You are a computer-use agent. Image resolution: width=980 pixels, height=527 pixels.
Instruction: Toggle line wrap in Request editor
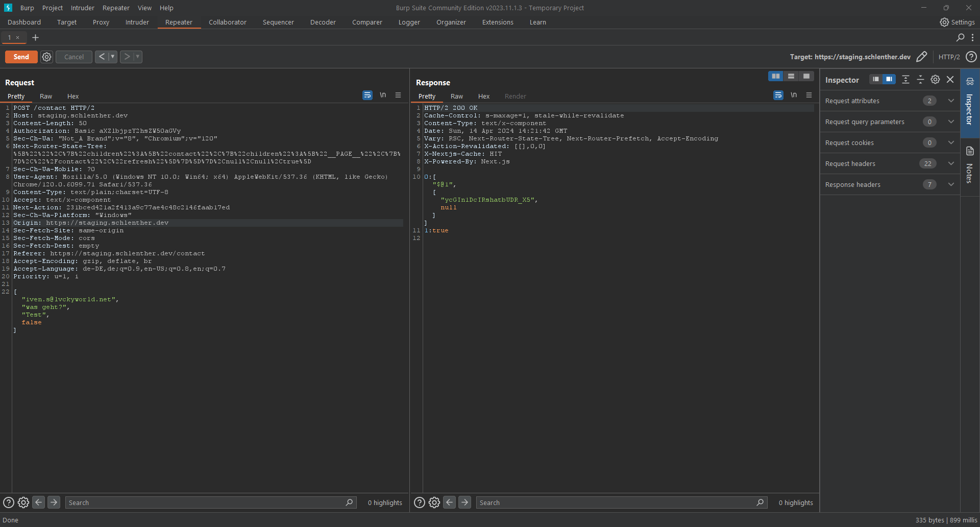[x=367, y=95]
